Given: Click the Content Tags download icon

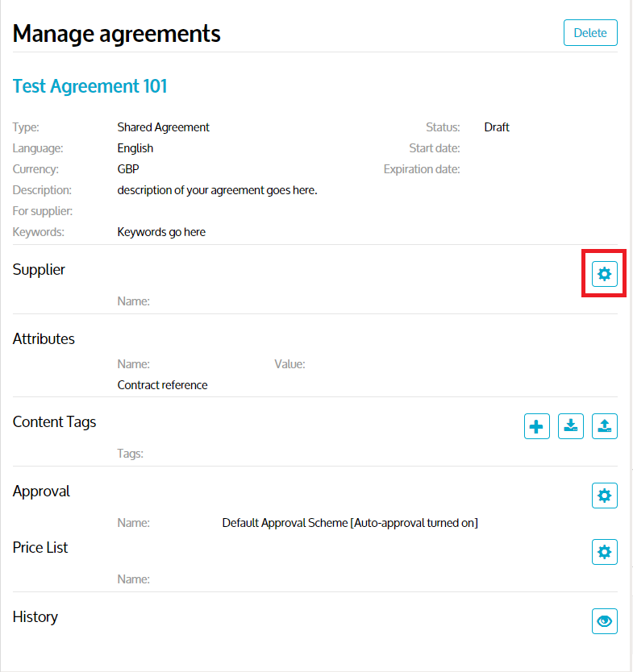Looking at the screenshot, I should (x=571, y=426).
